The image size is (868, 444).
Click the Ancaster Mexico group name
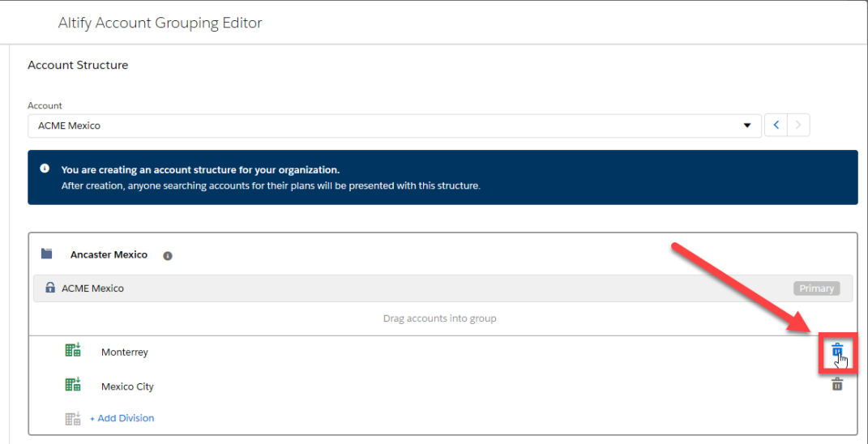[x=109, y=254]
